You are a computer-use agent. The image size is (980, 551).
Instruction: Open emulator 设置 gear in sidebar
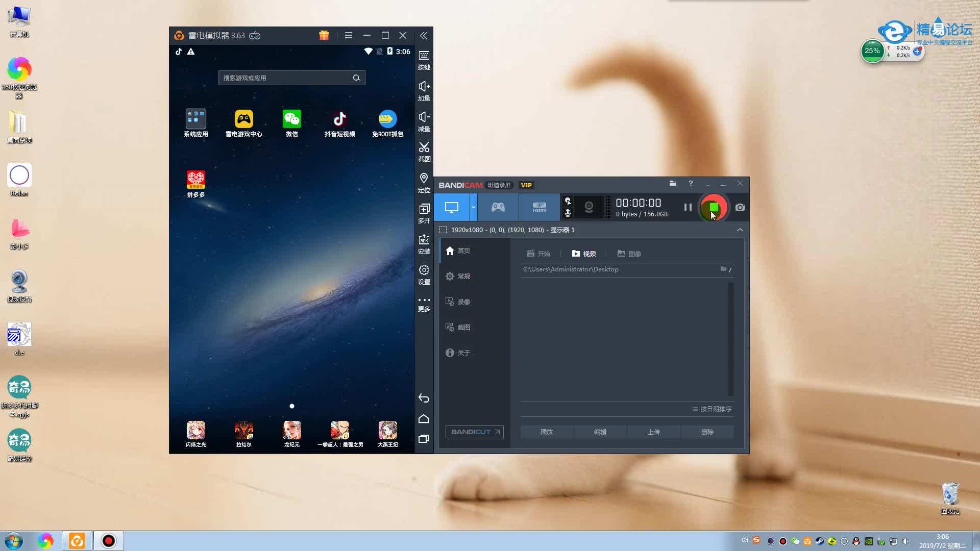coord(424,274)
